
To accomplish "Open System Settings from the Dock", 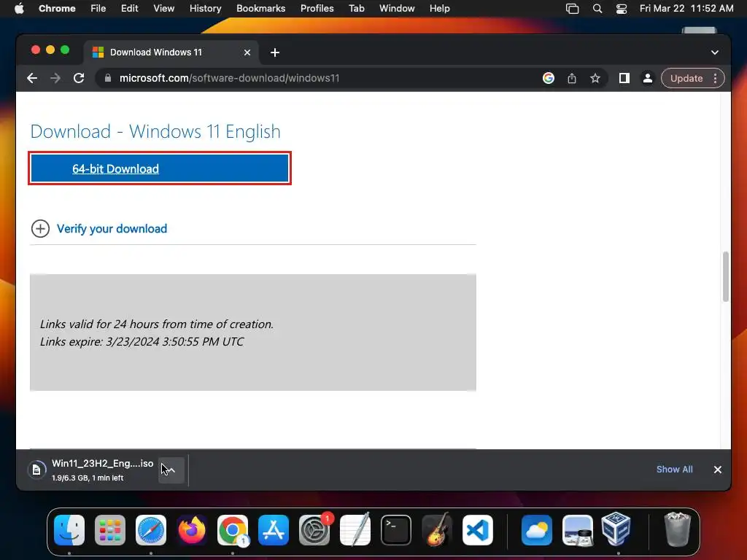I will [314, 530].
